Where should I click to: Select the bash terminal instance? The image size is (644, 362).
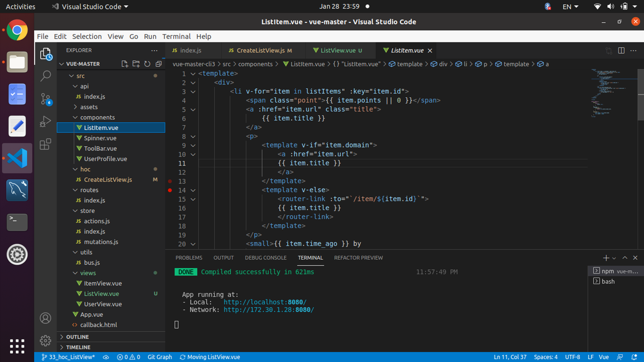pyautogui.click(x=616, y=281)
